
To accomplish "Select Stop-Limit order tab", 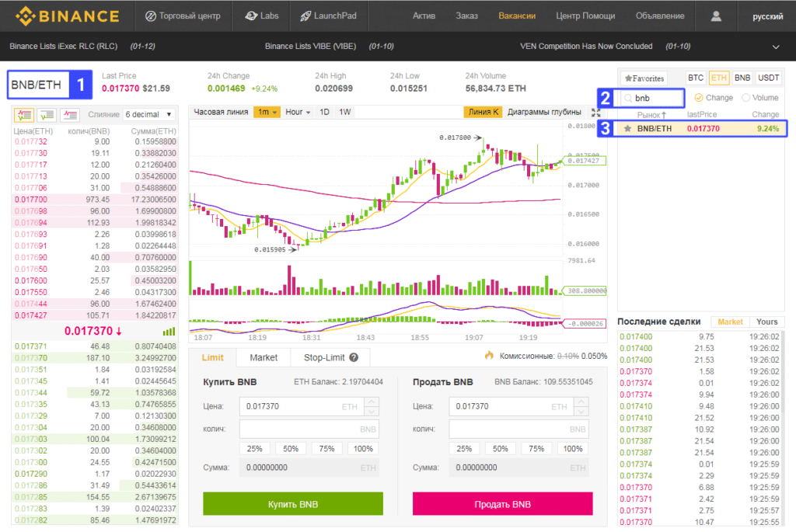I will click(330, 357).
